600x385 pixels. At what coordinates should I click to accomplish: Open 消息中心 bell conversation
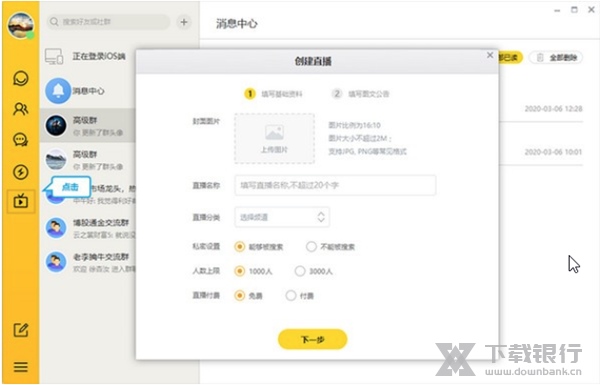(x=88, y=91)
